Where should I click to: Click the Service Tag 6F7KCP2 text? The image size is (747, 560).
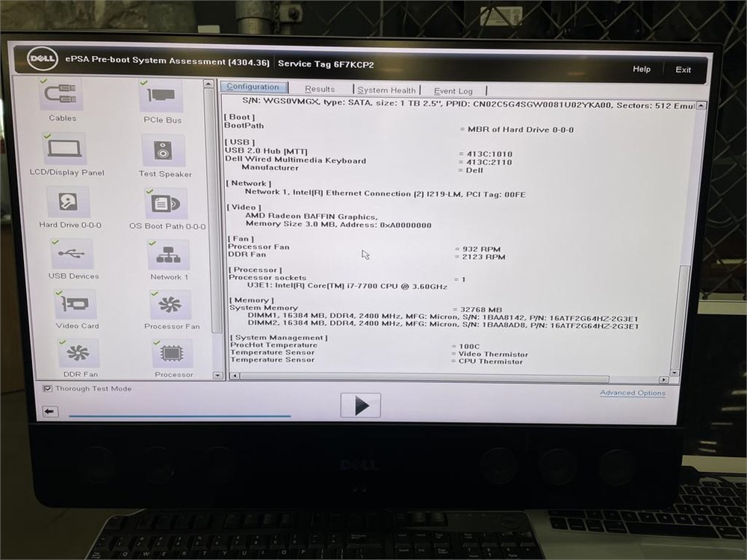[x=326, y=64]
